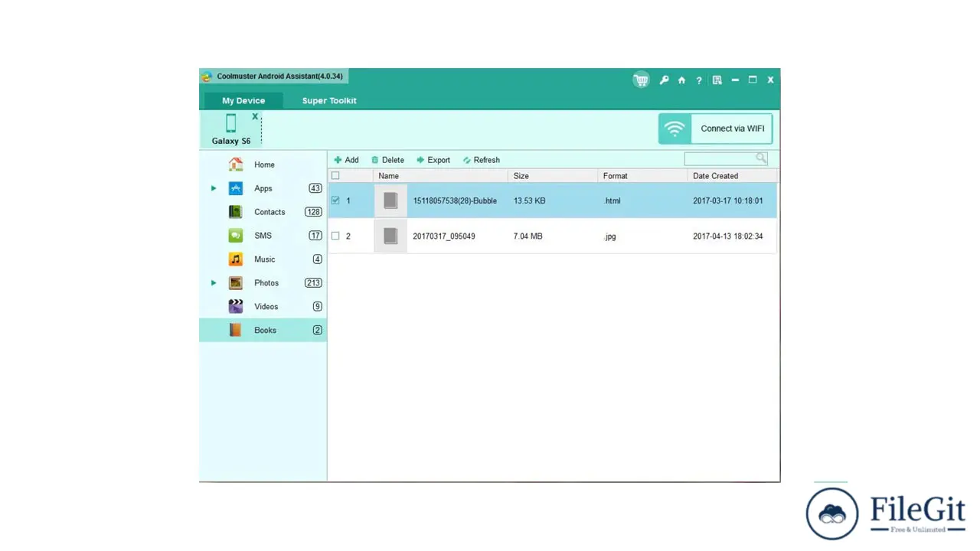Image resolution: width=980 pixels, height=551 pixels.
Task: Click the key register icon
Action: click(x=664, y=80)
